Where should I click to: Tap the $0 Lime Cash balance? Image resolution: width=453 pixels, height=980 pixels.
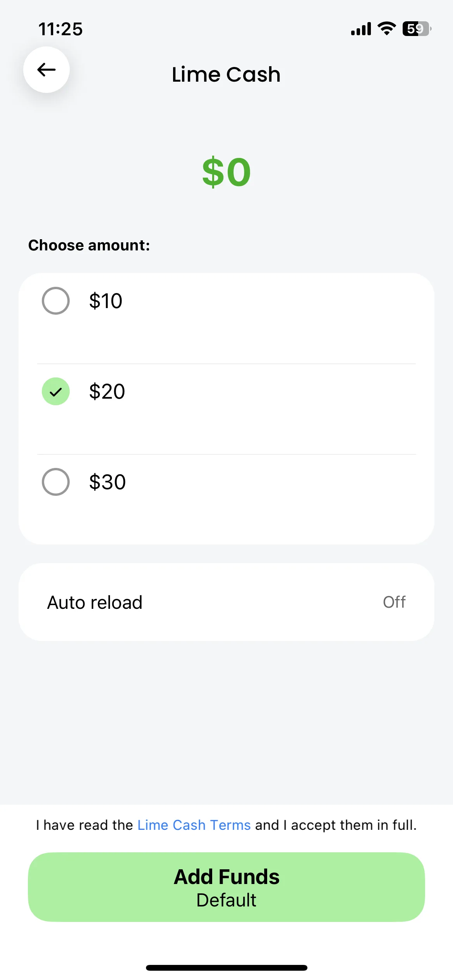(226, 172)
